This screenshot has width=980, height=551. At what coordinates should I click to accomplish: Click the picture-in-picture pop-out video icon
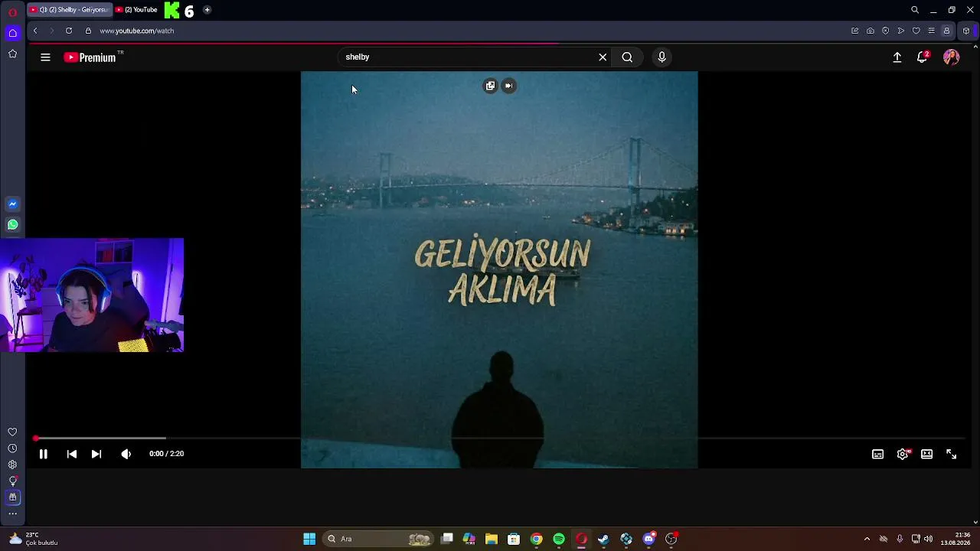[491, 86]
